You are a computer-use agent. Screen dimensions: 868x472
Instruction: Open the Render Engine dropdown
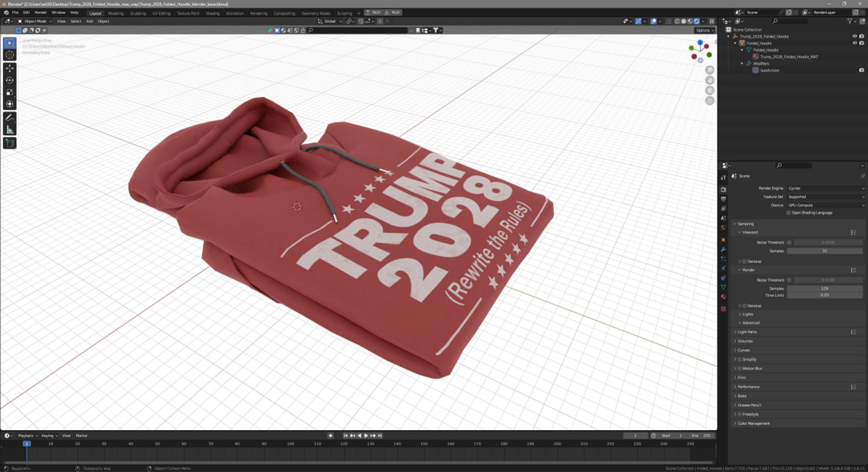(826, 188)
